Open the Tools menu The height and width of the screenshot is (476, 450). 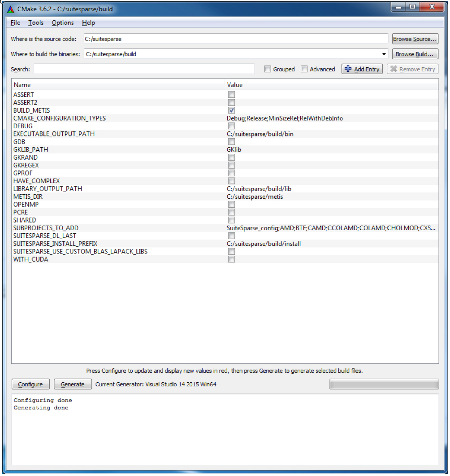(36, 23)
